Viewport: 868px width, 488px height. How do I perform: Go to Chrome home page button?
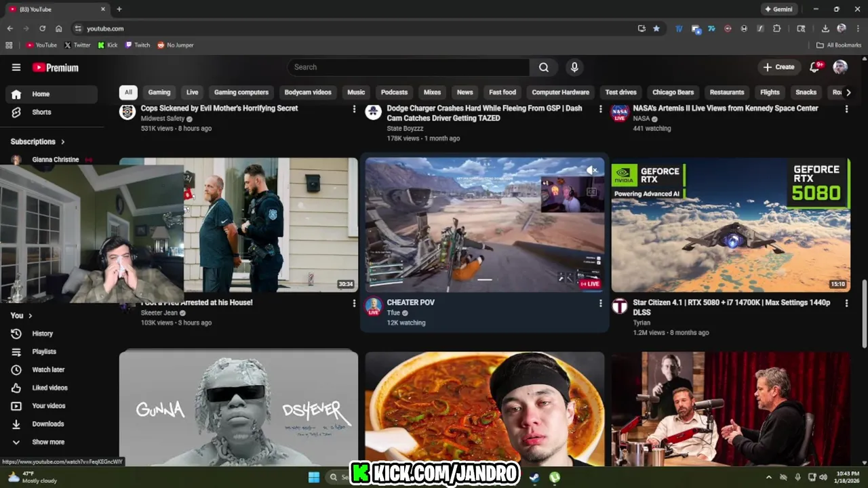59,28
